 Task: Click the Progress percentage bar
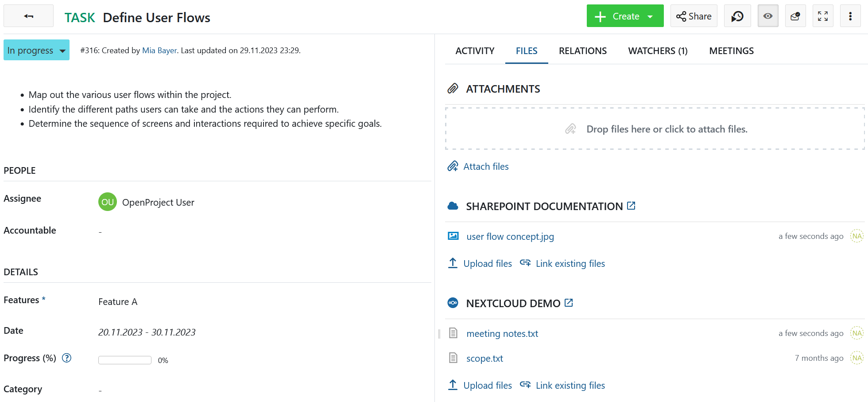(x=125, y=360)
